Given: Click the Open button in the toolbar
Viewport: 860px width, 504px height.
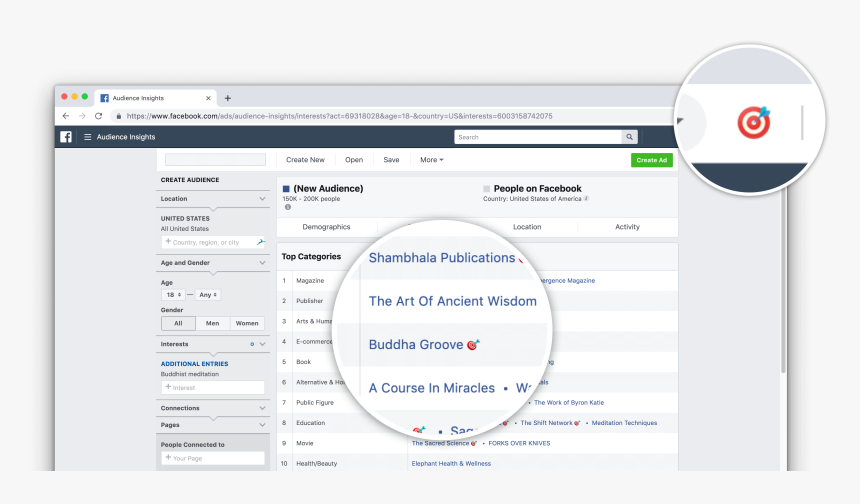Looking at the screenshot, I should [x=354, y=160].
